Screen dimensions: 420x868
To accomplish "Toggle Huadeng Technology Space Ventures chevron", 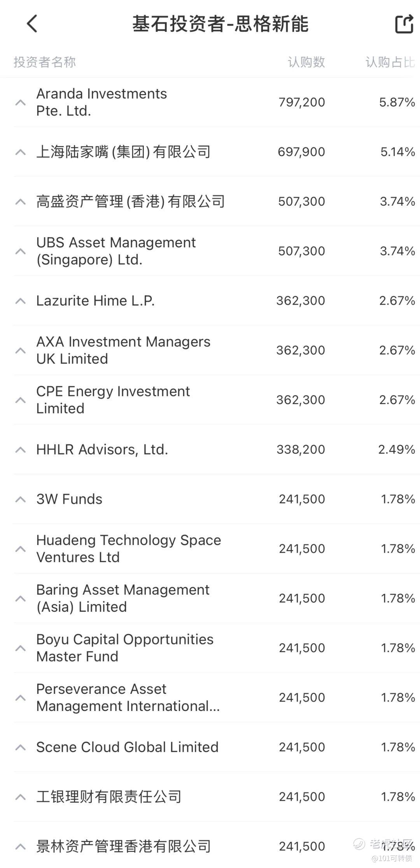I will tap(20, 549).
